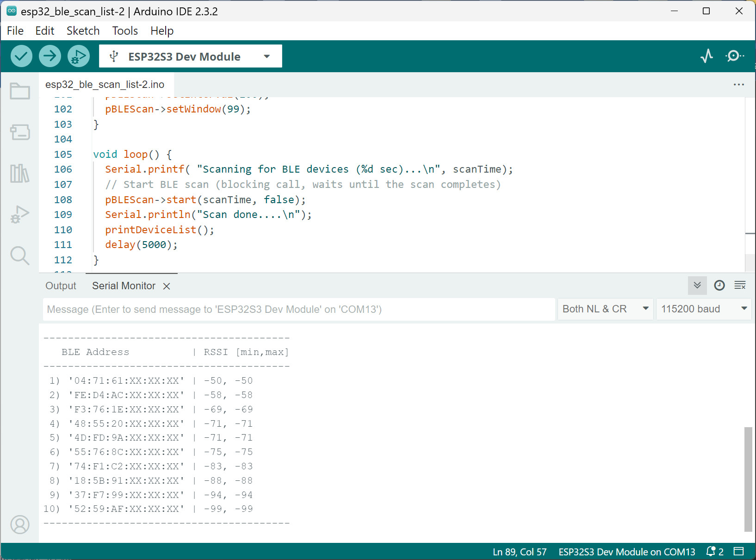This screenshot has height=560, width=756.
Task: Click the delay(5000); code line
Action: (141, 245)
